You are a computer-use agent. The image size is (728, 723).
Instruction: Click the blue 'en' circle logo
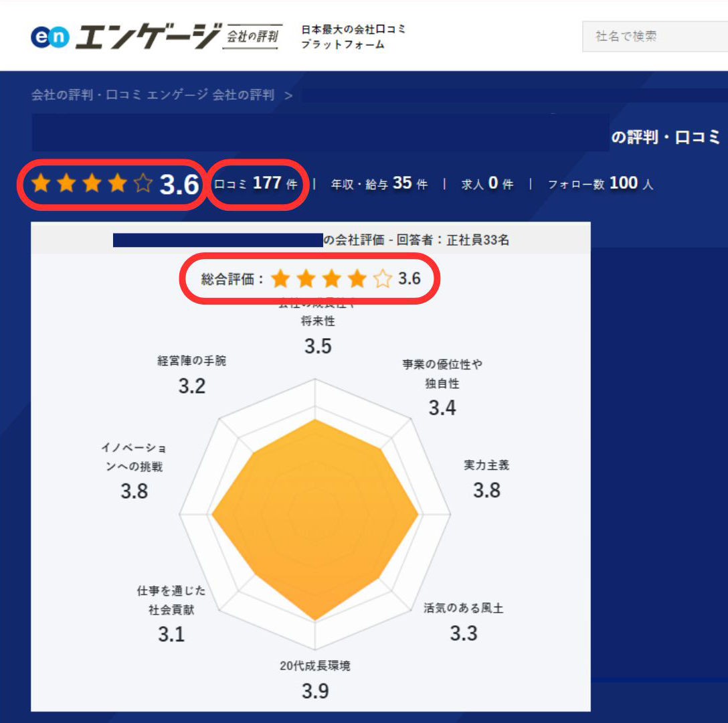coord(50,37)
